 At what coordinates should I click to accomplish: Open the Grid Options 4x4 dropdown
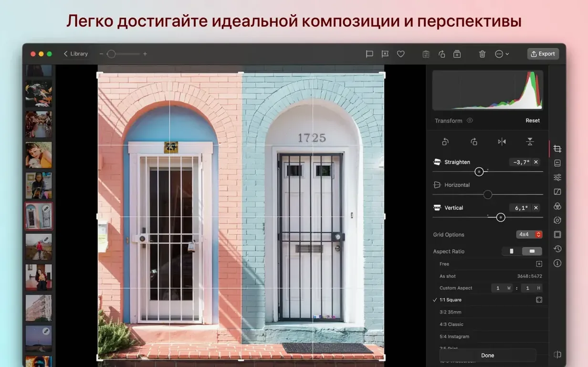point(529,234)
